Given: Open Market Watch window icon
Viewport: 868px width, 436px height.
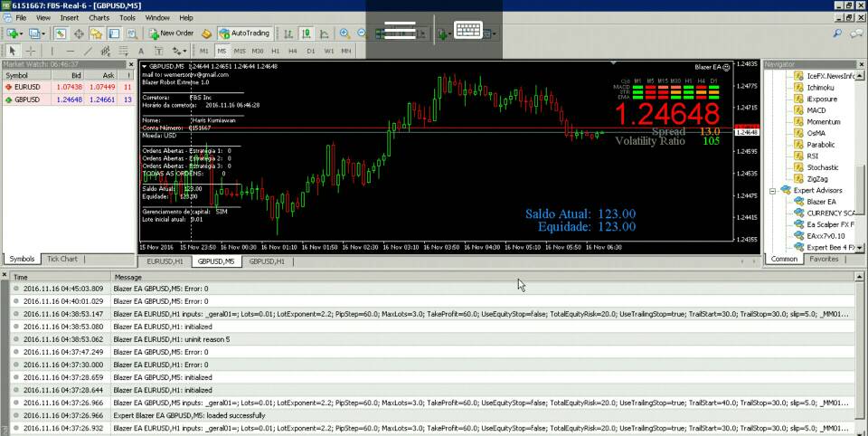Looking at the screenshot, I should point(61,33).
